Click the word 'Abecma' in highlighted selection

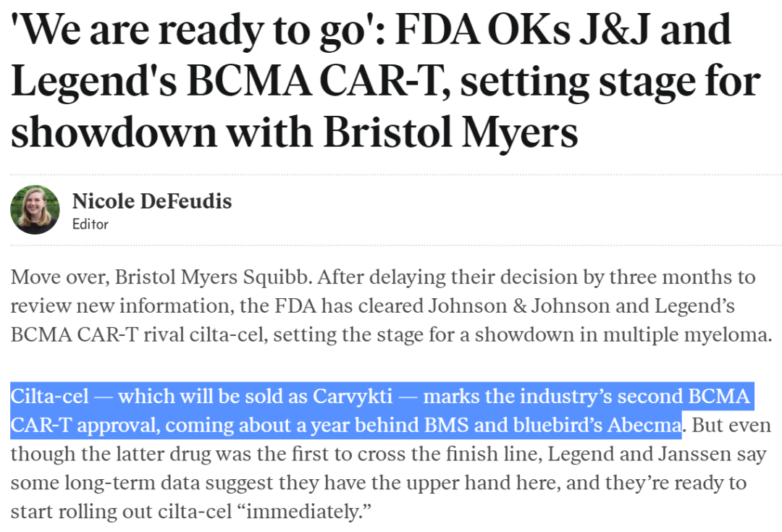pyautogui.click(x=644, y=425)
